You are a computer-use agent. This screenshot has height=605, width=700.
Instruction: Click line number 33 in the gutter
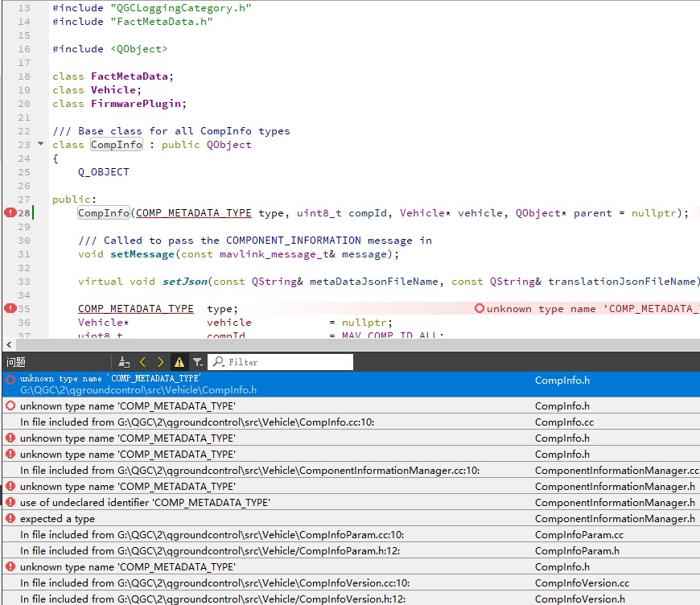pos(24,282)
